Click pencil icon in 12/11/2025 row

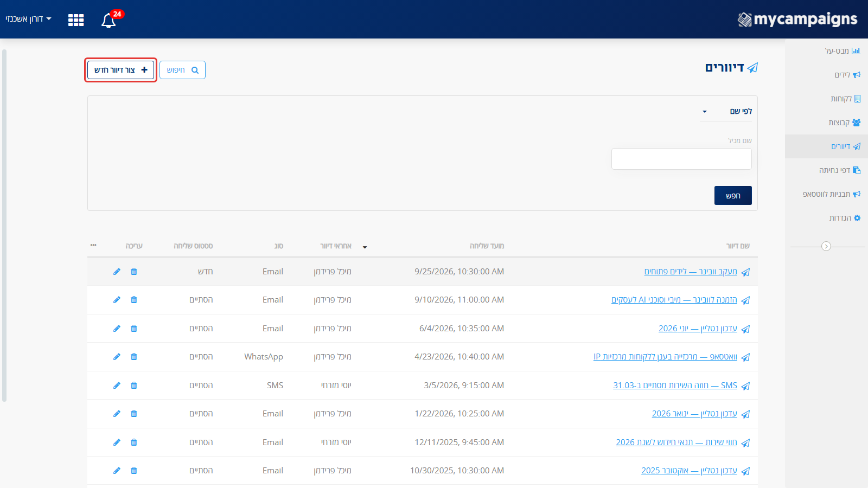pos(117,442)
